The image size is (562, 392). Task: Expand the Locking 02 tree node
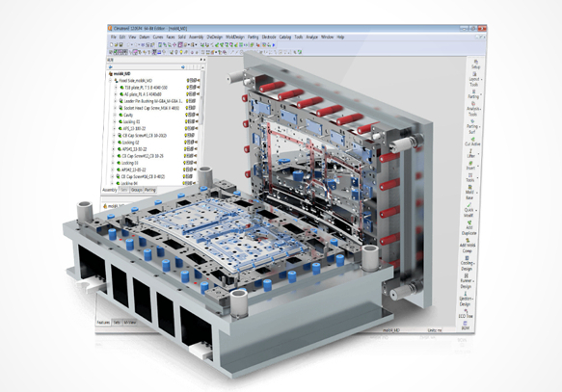tap(114, 143)
